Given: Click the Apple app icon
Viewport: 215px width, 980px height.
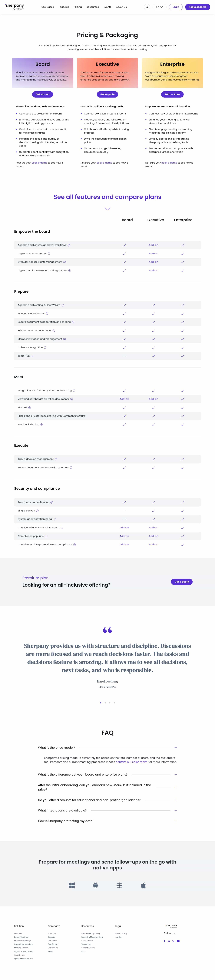Looking at the screenshot, I should 143,885.
